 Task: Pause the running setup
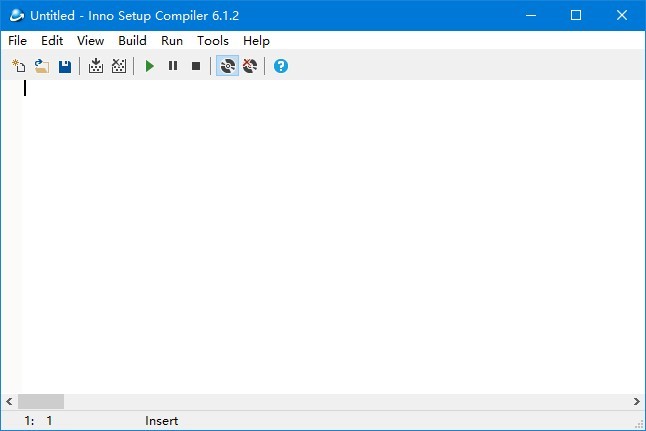click(173, 66)
